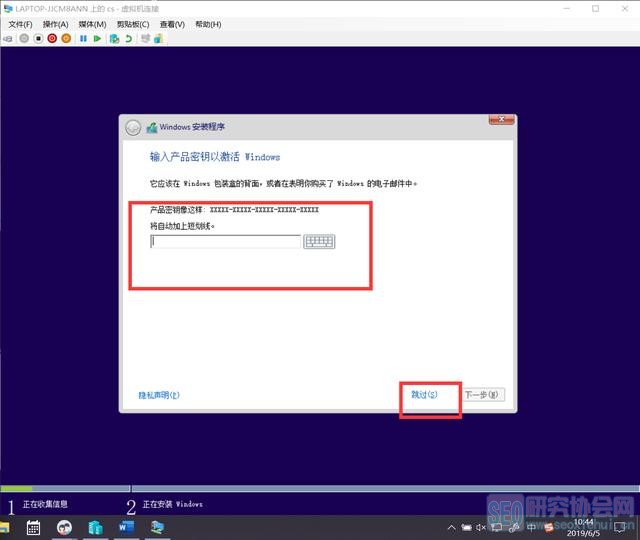Maximize the 虚拟机连接 window
Viewport: 640px width, 540px height.
point(596,9)
